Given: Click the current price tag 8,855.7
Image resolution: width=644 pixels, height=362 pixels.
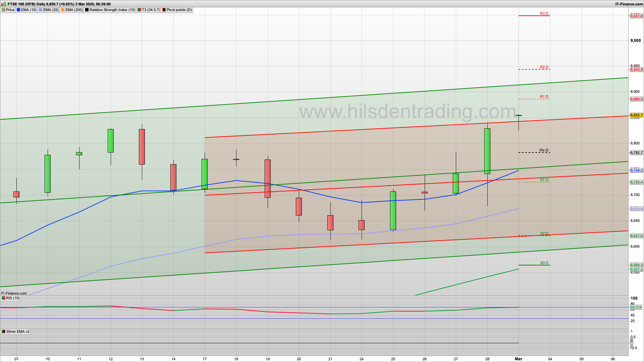Looking at the screenshot, I should (x=636, y=115).
